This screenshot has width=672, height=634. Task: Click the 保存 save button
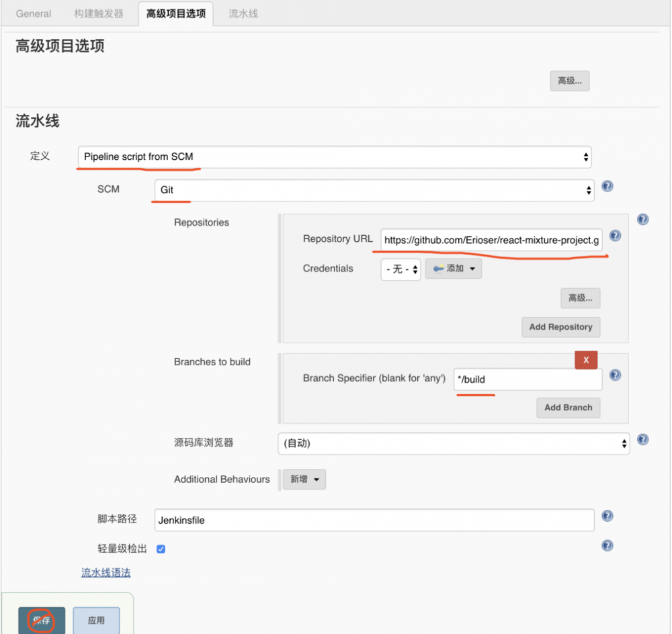[42, 621]
